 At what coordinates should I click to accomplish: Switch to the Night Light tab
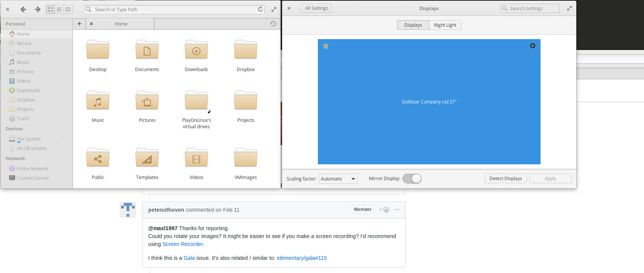(445, 25)
